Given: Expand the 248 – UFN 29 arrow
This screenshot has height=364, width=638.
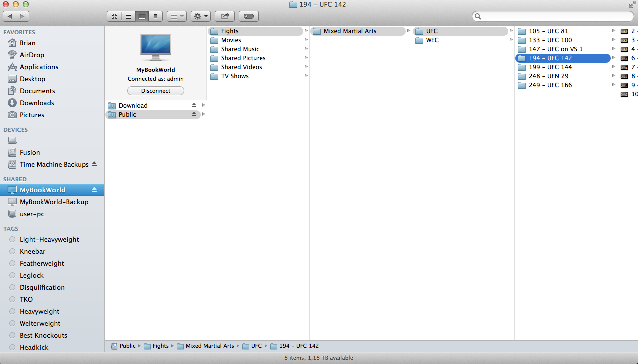Looking at the screenshot, I should 613,76.
